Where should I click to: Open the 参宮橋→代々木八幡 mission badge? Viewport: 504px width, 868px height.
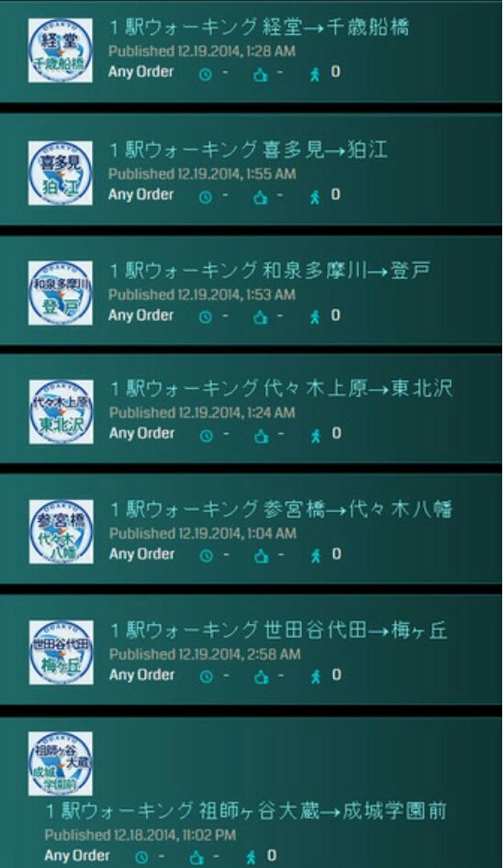(61, 531)
